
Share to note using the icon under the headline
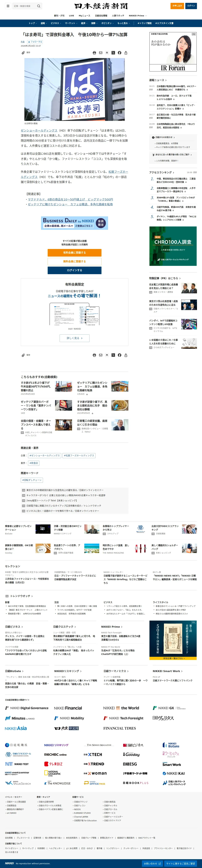click(x=107, y=53)
